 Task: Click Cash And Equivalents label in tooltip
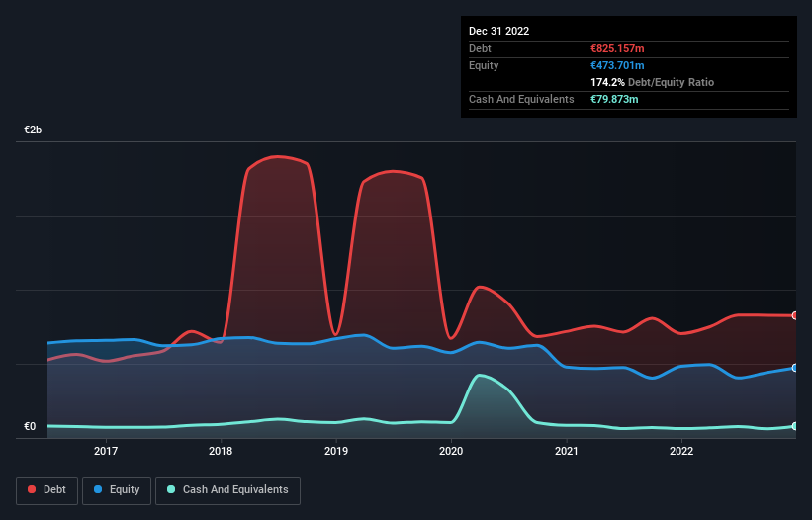point(521,99)
